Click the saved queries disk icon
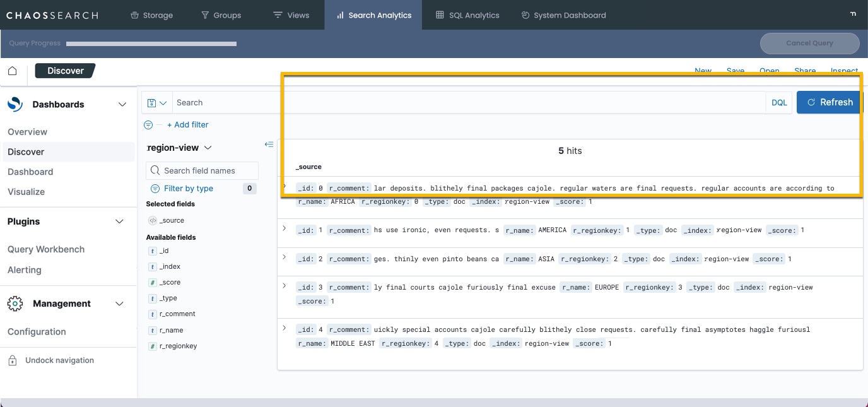This screenshot has height=407, width=868. click(x=152, y=103)
